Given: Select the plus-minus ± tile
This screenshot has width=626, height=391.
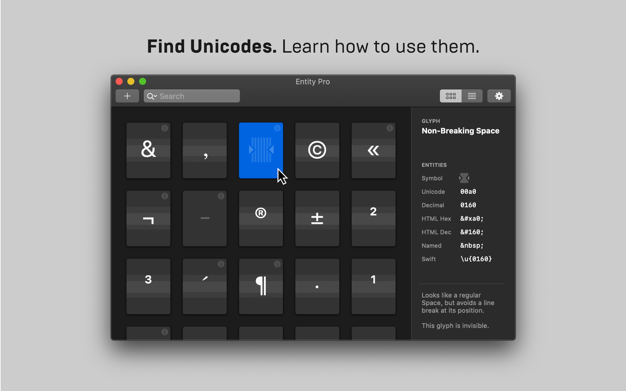Looking at the screenshot, I should click(317, 218).
